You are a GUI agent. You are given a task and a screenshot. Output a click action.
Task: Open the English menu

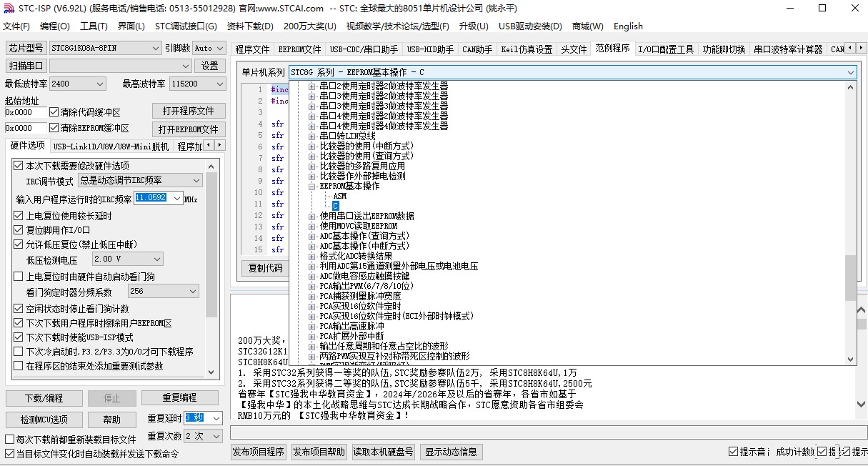tap(628, 26)
